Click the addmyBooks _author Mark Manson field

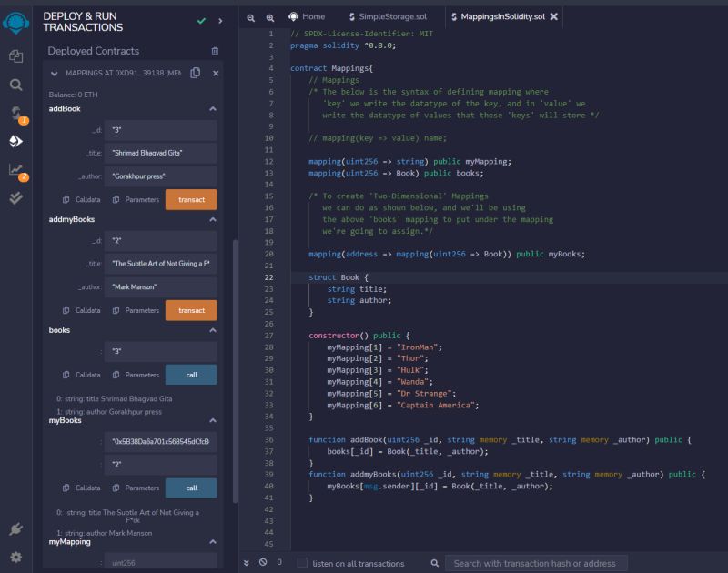click(161, 287)
